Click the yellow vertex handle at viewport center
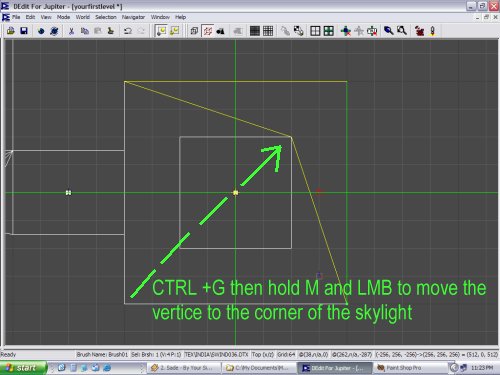The width and height of the screenshot is (500, 375). click(235, 193)
